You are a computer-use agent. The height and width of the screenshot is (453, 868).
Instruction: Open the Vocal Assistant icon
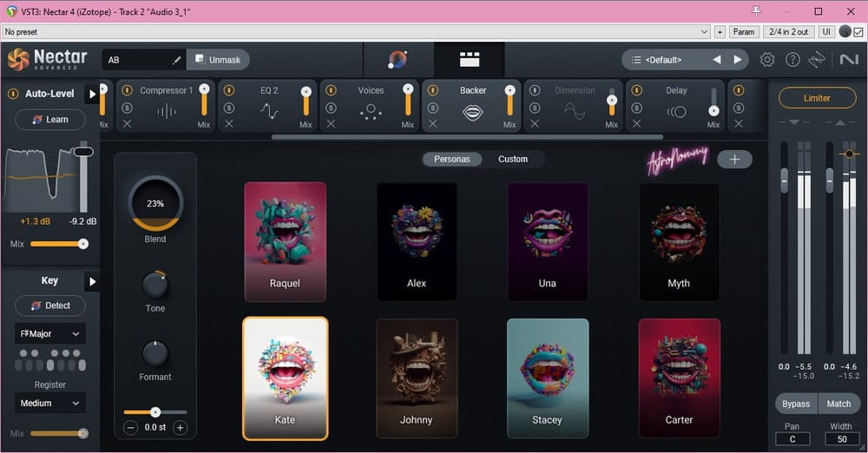398,60
